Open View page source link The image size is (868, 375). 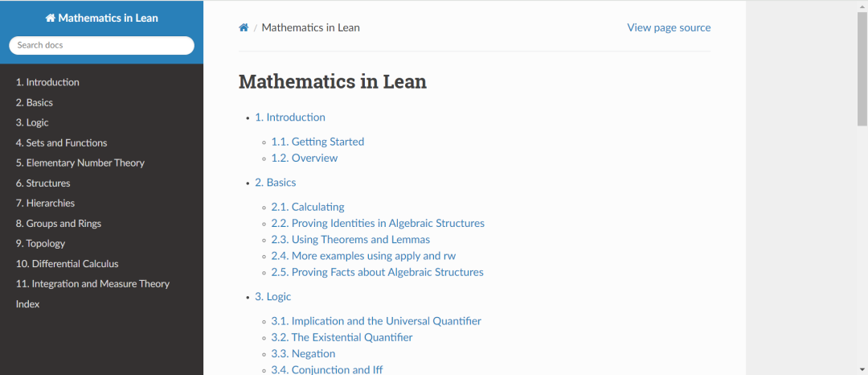669,27
